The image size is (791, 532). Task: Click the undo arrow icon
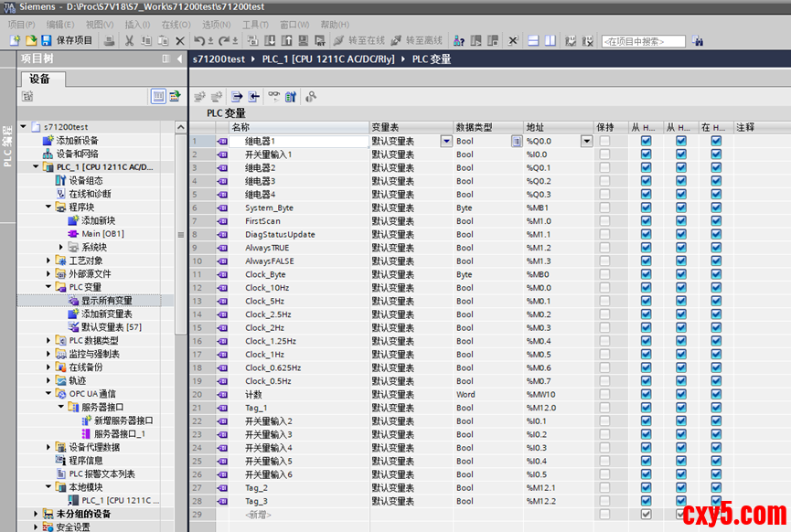pyautogui.click(x=199, y=41)
